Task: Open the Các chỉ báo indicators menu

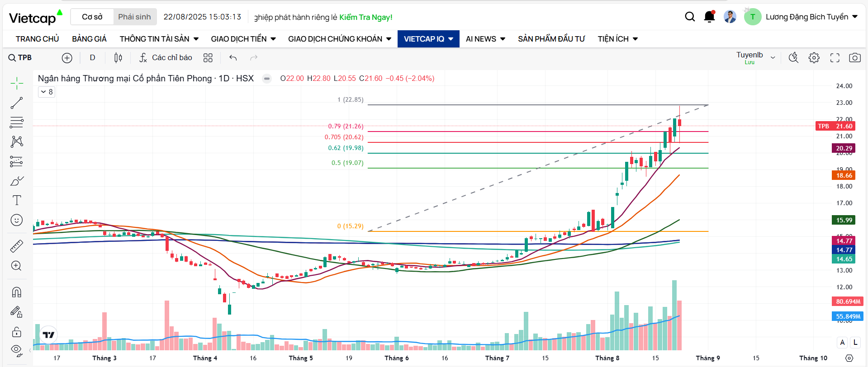Action: click(166, 58)
